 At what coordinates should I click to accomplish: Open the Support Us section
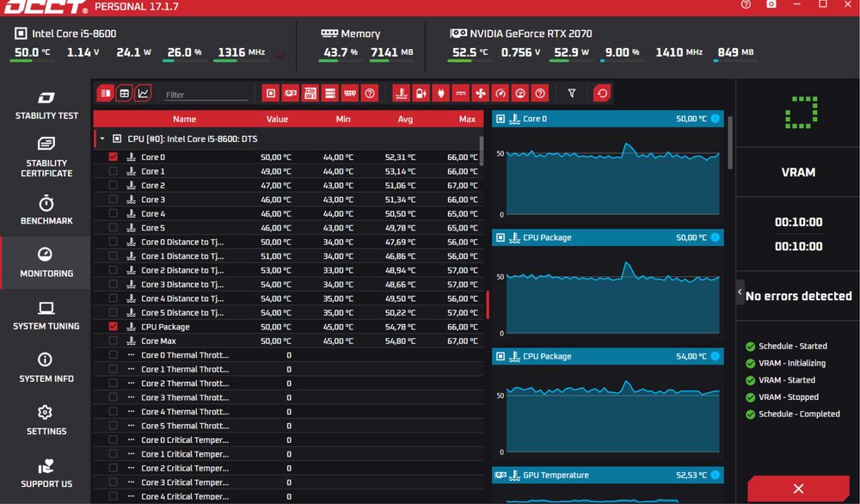(46, 473)
